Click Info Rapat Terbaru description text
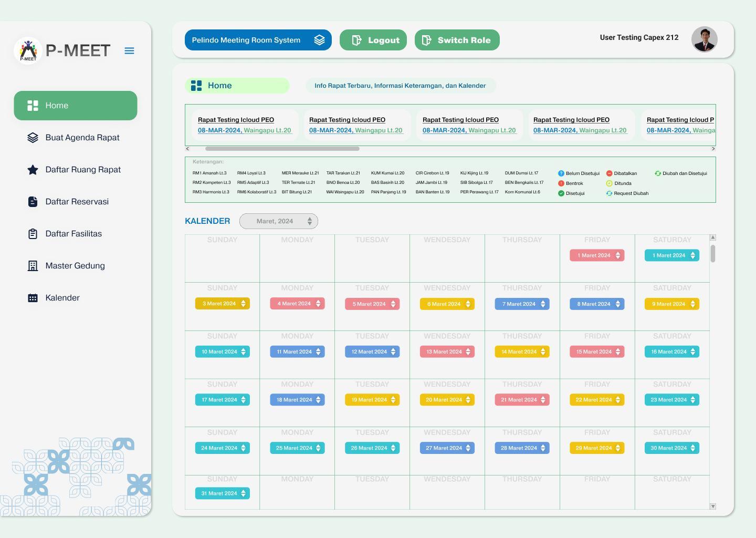This screenshot has width=756, height=538. [x=400, y=86]
